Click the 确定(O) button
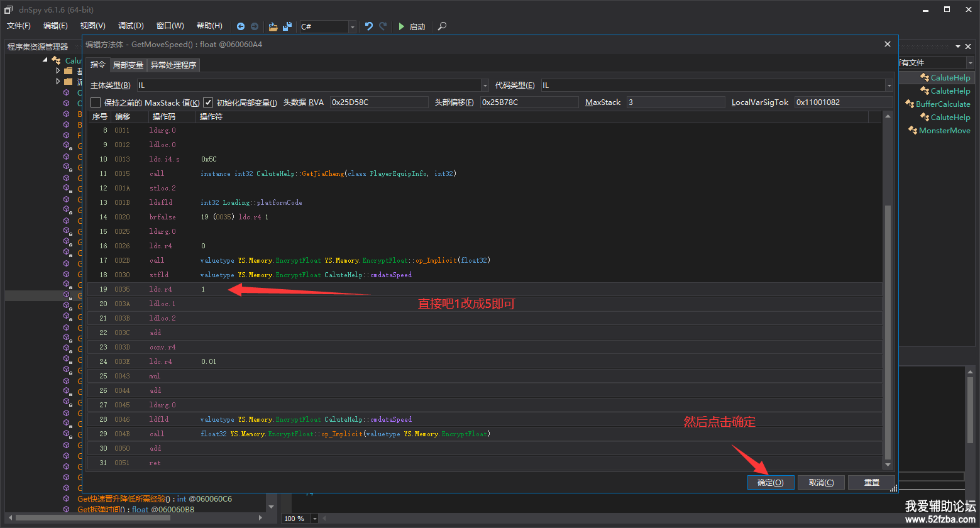Viewport: 980px width, 528px height. 771,482
